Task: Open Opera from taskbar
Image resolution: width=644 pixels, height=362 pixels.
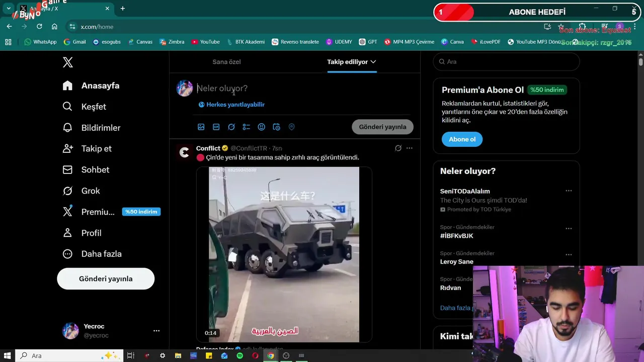Action: 255,355
